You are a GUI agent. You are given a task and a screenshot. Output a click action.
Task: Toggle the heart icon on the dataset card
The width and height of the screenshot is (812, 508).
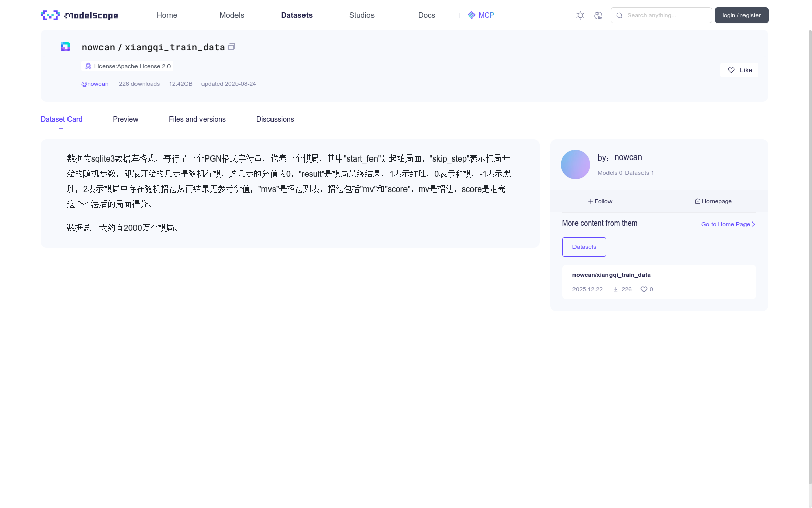644,289
